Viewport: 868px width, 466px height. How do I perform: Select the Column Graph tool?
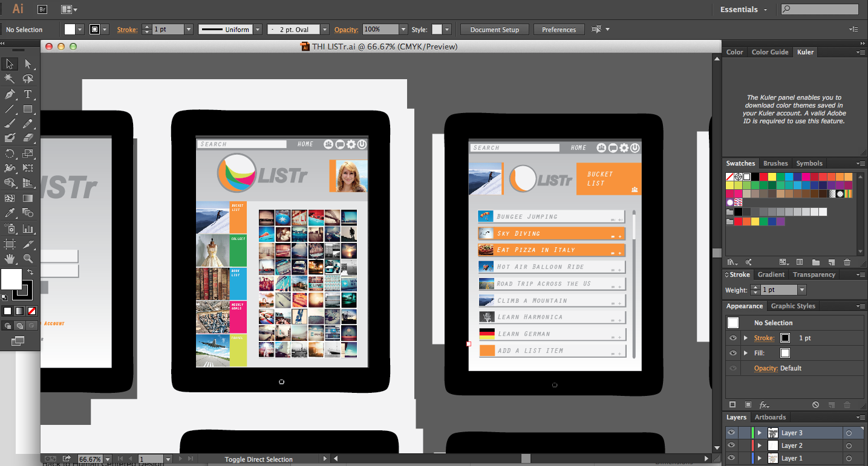click(x=28, y=228)
